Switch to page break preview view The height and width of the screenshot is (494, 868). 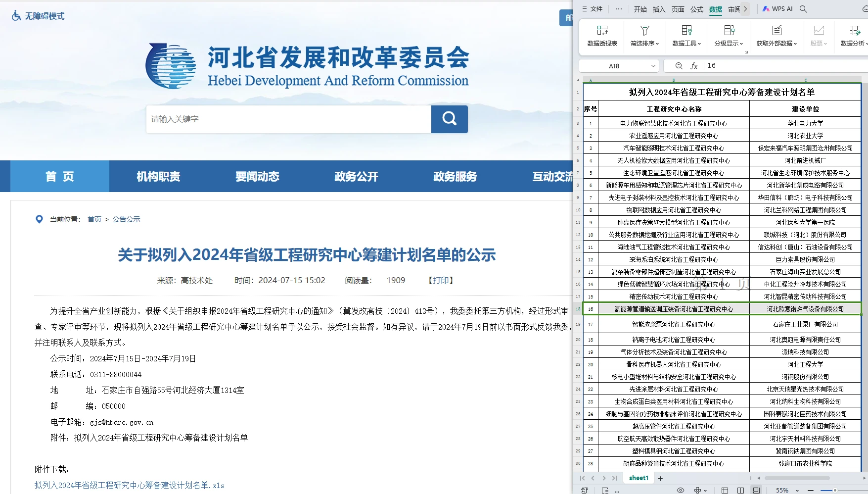[756, 490]
